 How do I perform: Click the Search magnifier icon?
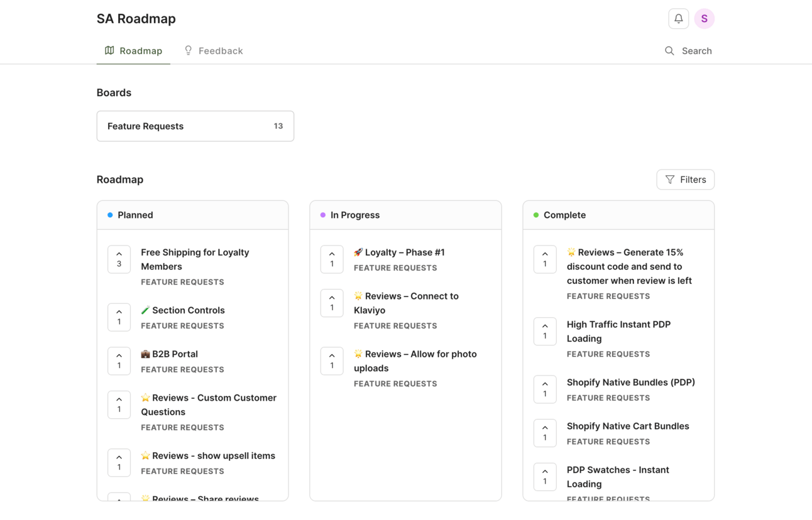click(x=669, y=51)
